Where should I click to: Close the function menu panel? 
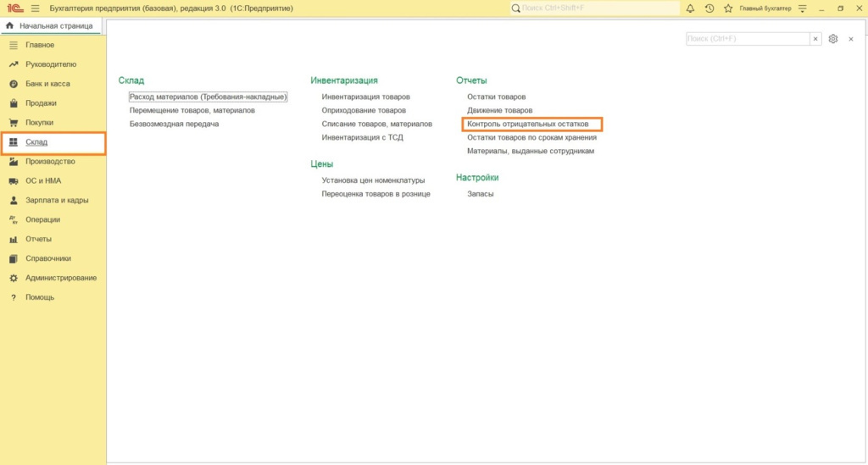(850, 39)
